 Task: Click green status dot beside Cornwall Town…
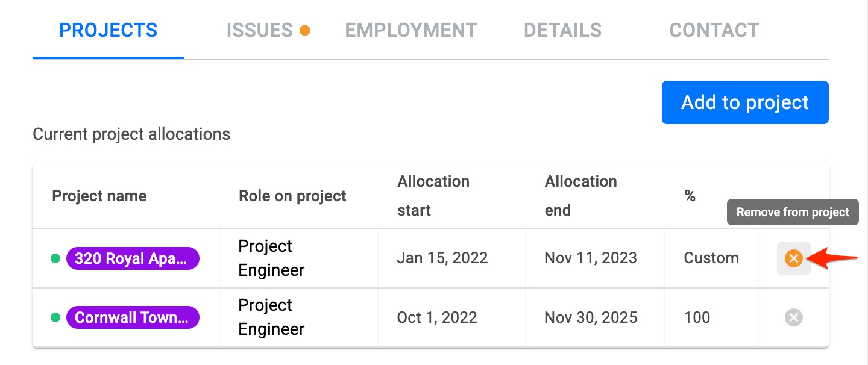[55, 317]
